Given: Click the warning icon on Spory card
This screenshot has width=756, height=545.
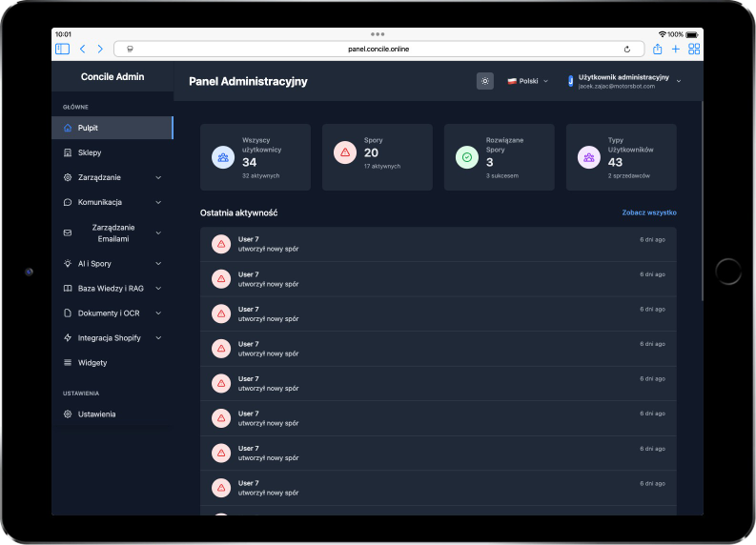Looking at the screenshot, I should click(x=345, y=152).
